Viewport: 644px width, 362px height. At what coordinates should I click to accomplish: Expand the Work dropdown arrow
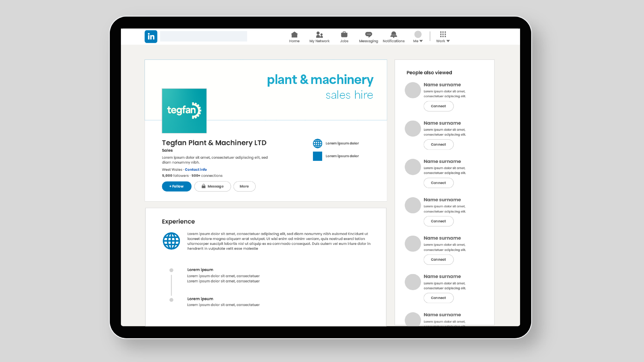tap(448, 41)
